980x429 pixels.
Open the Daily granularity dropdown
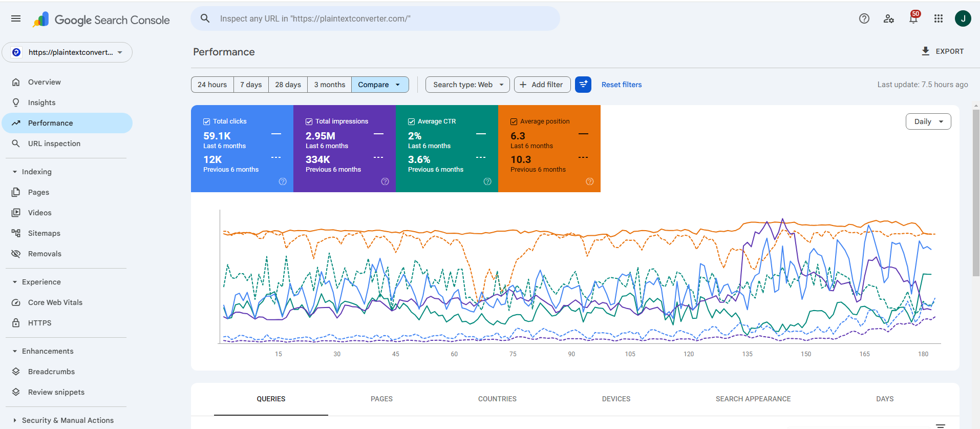[x=928, y=121]
